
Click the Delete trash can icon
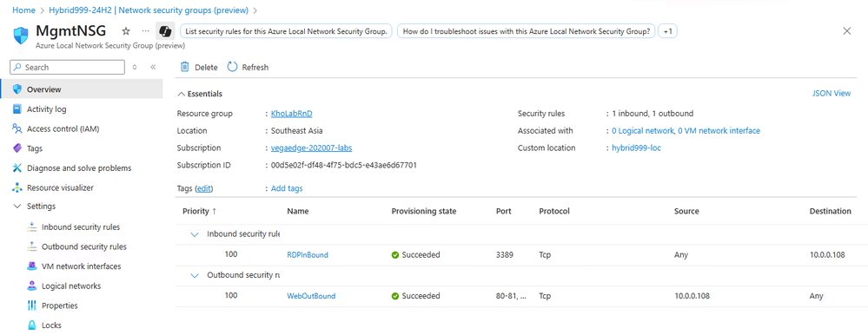pos(185,67)
